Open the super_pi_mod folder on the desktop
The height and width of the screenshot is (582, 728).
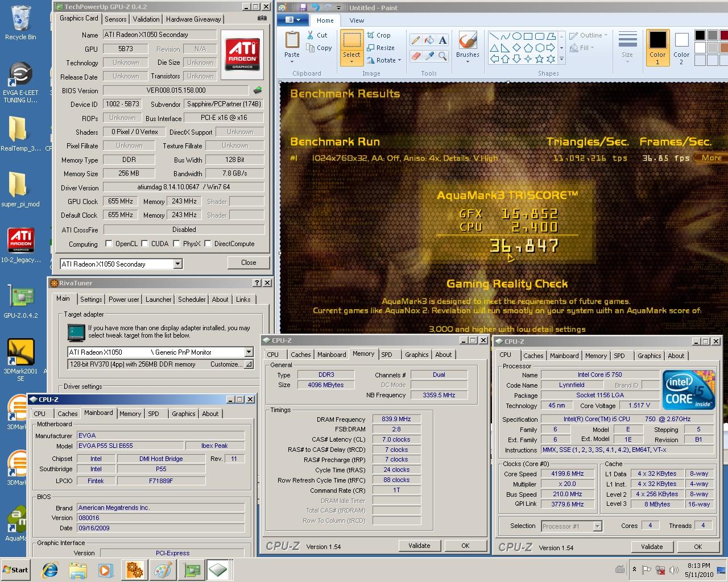(x=20, y=189)
